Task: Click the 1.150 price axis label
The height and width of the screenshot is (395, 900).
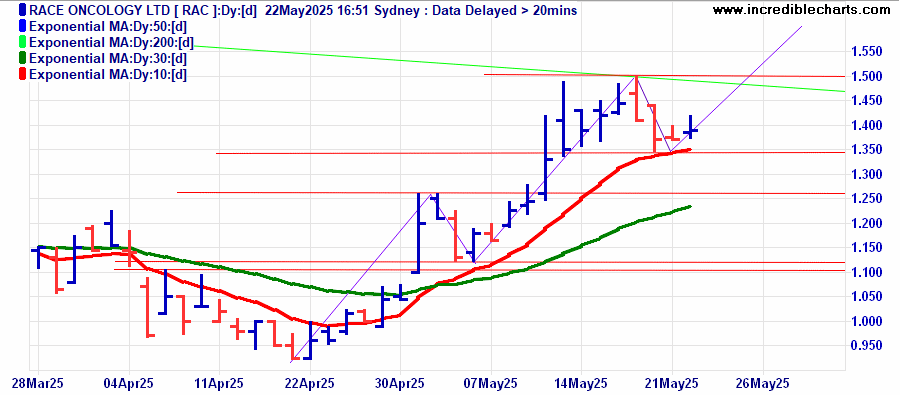Action: point(866,248)
